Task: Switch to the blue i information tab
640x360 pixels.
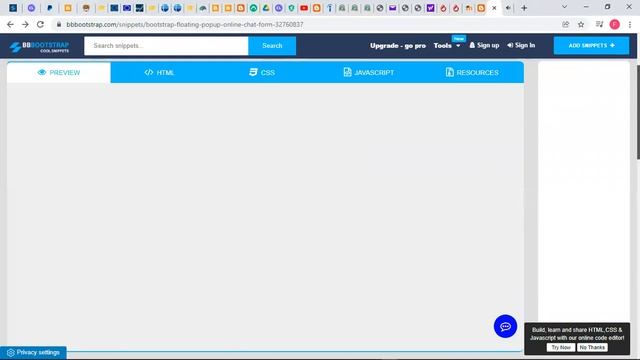Action: pyautogui.click(x=329, y=8)
